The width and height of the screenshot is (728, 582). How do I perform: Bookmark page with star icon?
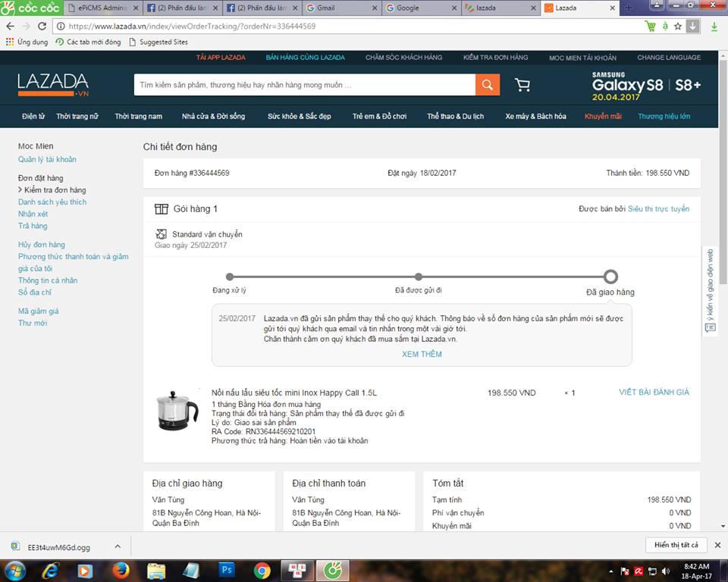coord(678,26)
